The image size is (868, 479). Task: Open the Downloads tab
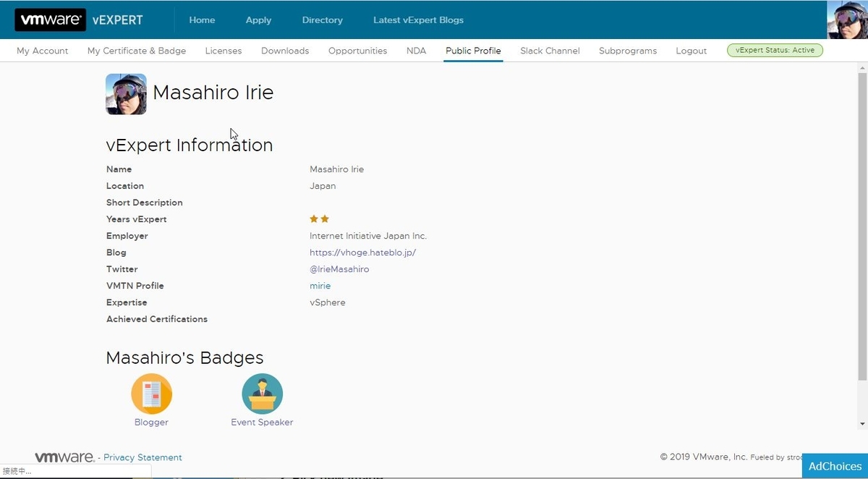click(x=285, y=51)
